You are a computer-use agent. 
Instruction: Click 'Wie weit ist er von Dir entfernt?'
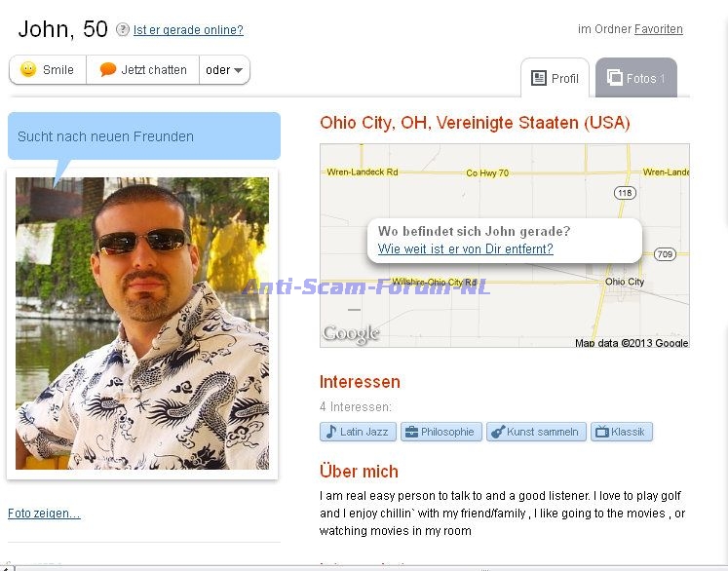(x=465, y=248)
